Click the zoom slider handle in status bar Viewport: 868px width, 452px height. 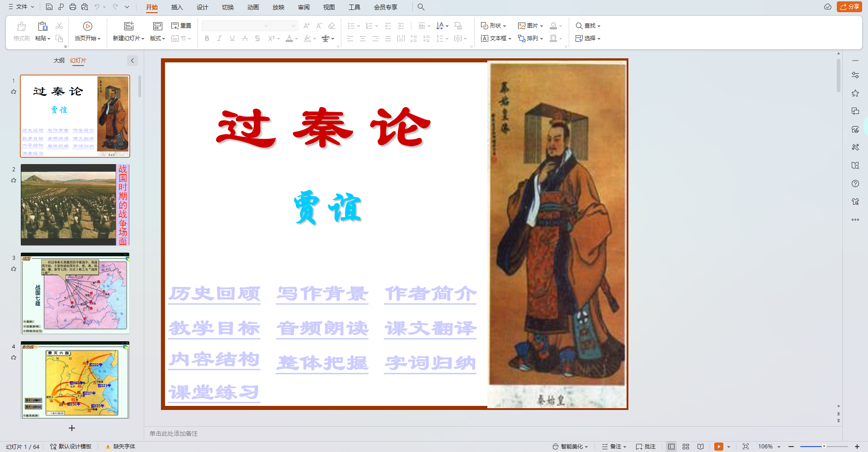tap(824, 447)
